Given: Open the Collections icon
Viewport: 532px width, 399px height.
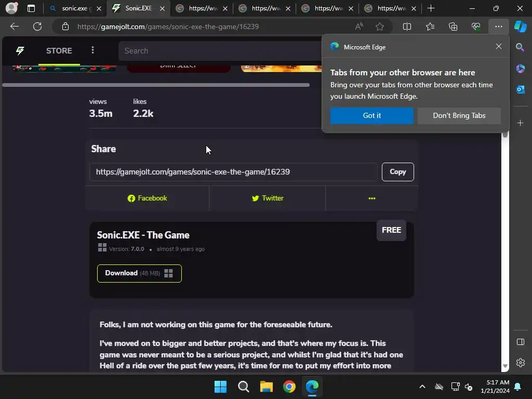Looking at the screenshot, I should pyautogui.click(x=453, y=26).
